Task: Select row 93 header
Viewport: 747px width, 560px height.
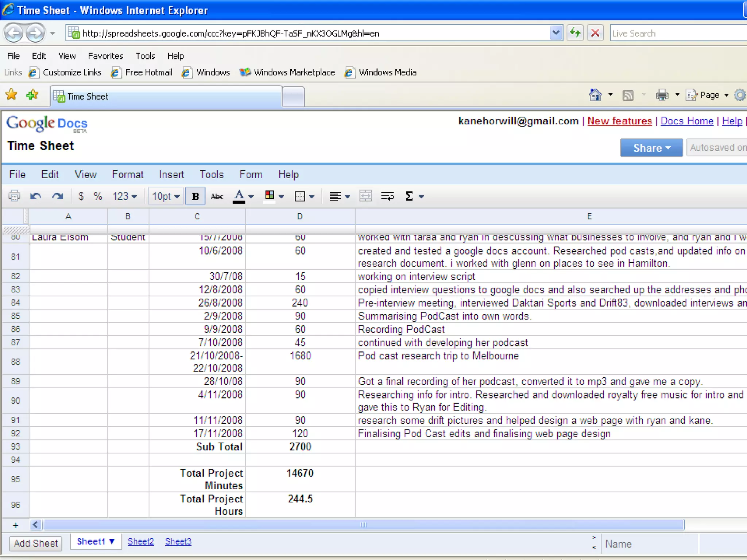Action: (x=15, y=446)
